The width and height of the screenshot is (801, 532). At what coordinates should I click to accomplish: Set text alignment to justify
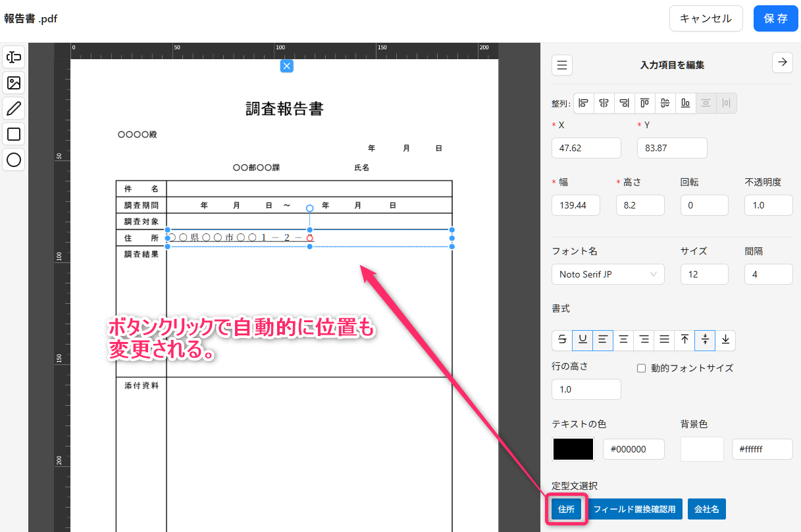[x=664, y=340]
